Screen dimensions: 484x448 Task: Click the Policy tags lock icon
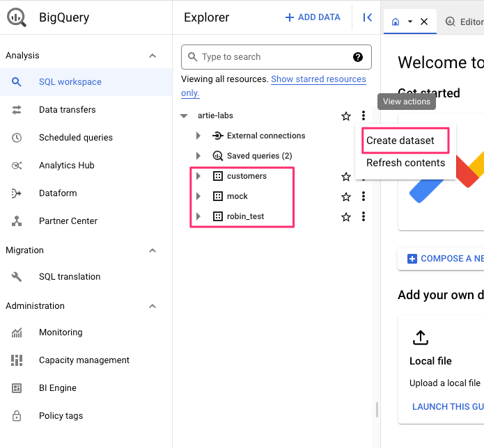pyautogui.click(x=17, y=415)
